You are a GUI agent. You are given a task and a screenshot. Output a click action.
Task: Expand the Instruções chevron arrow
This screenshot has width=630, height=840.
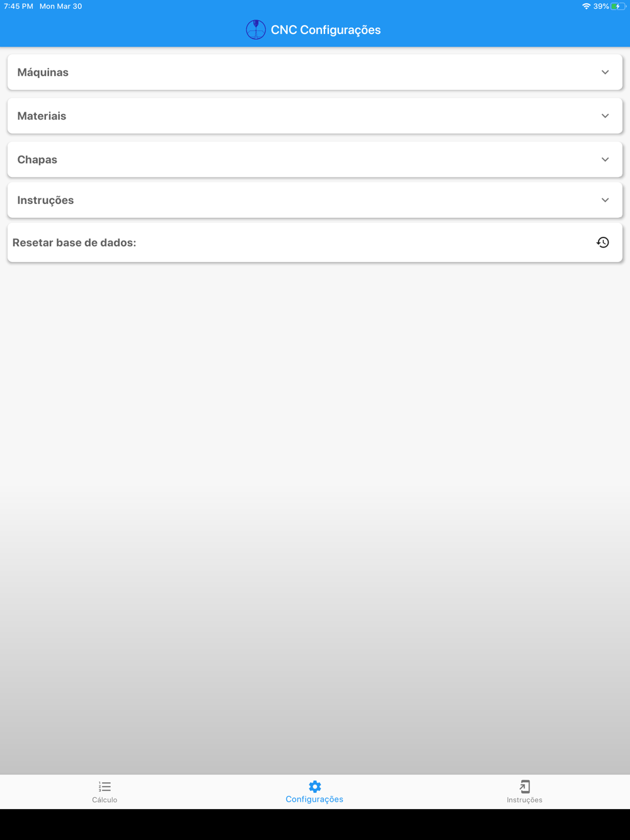click(605, 200)
